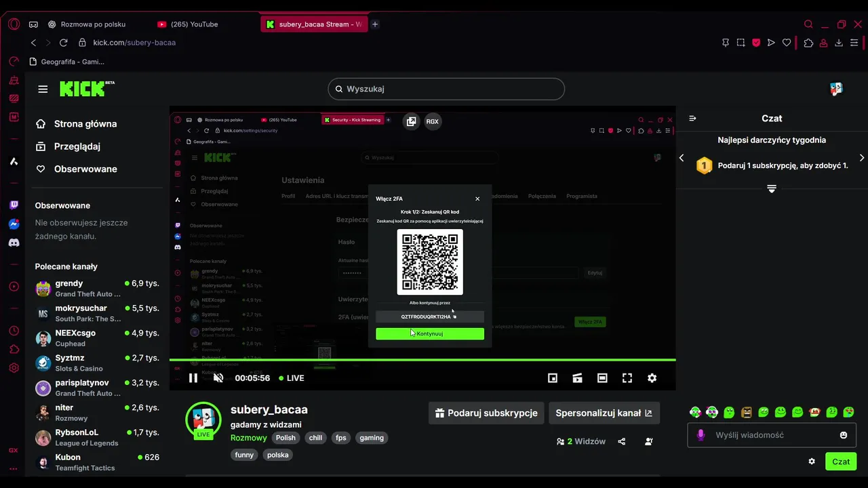
Task: Go to Strona główna
Action: 76,124
